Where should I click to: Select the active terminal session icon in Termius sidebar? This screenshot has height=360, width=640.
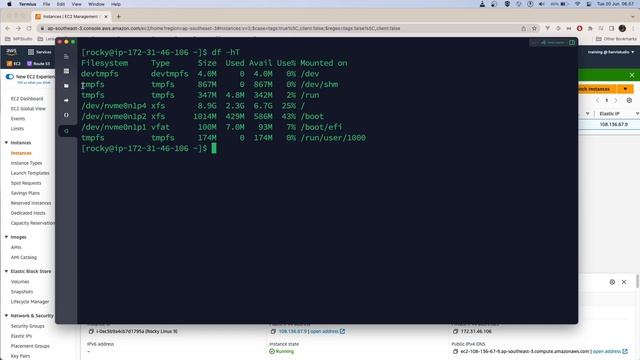click(66, 131)
